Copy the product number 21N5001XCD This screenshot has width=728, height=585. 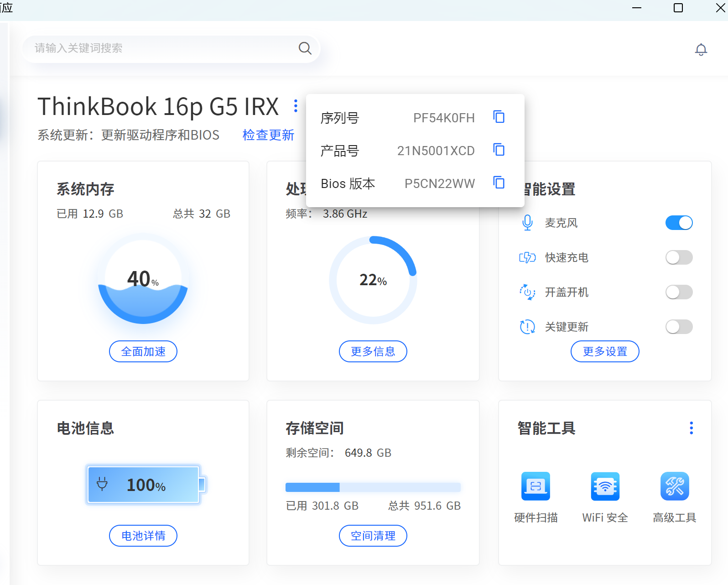(499, 150)
